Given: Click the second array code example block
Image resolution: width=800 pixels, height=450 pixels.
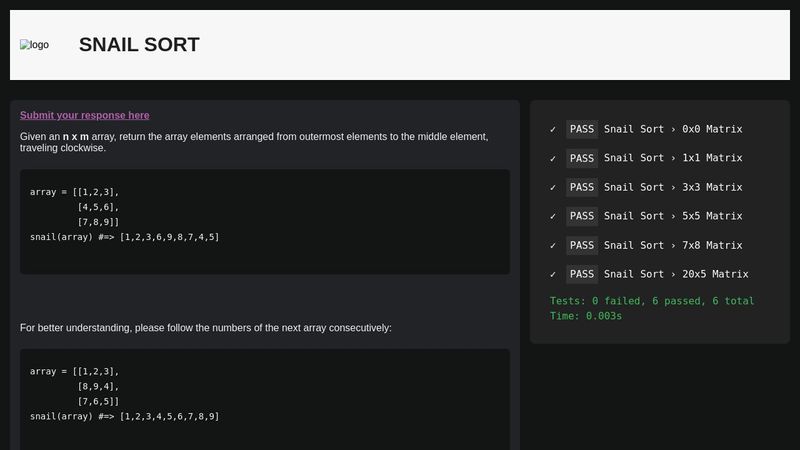Looking at the screenshot, I should [265, 395].
